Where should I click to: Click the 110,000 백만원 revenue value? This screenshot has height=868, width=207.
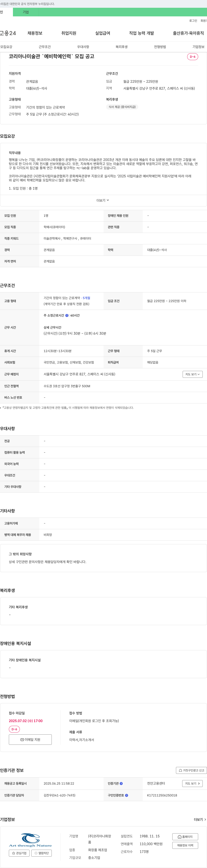[151, 844]
